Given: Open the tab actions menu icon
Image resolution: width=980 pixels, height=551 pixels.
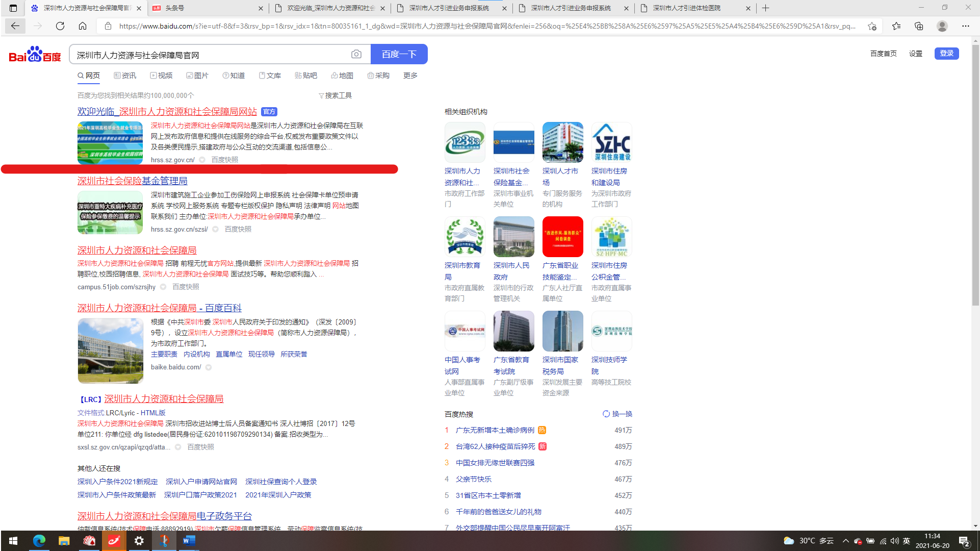Looking at the screenshot, I should pos(13,8).
